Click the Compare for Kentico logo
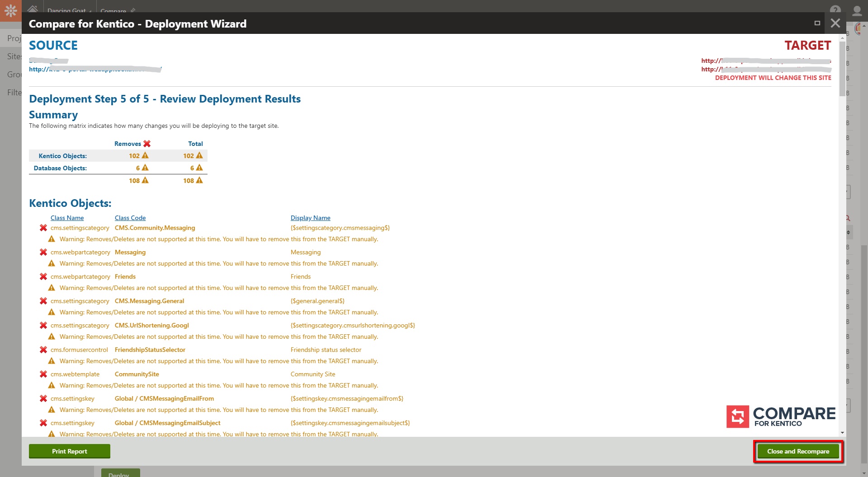 point(781,416)
